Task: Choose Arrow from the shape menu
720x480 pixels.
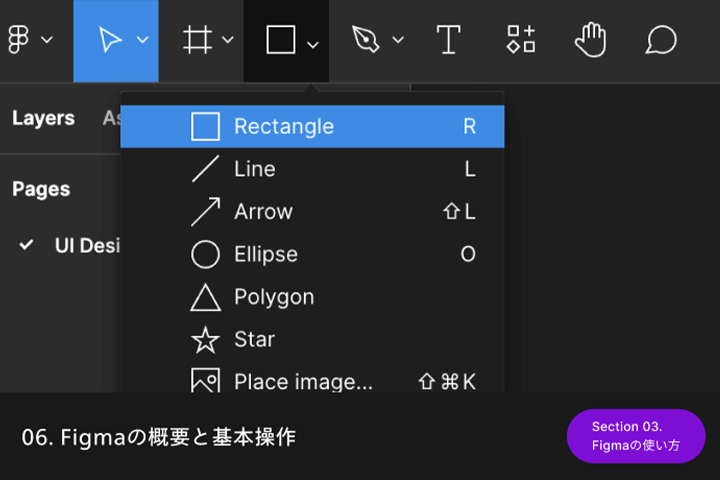Action: point(312,212)
